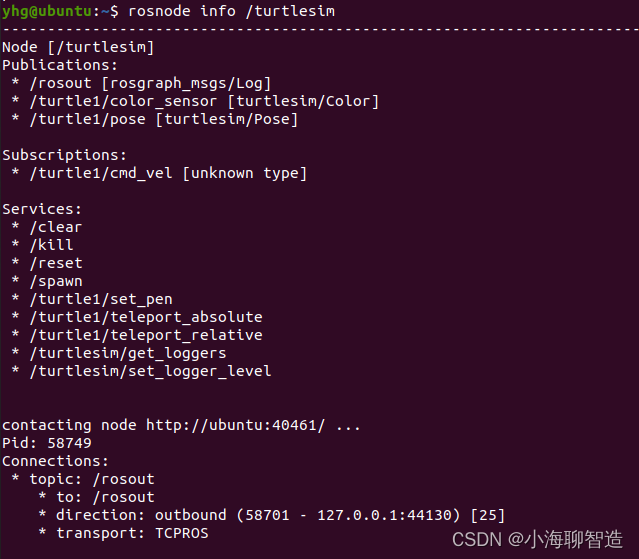This screenshot has width=639, height=559.
Task: Click the /turtle1/teleport_relative service line
Action: coord(145,335)
